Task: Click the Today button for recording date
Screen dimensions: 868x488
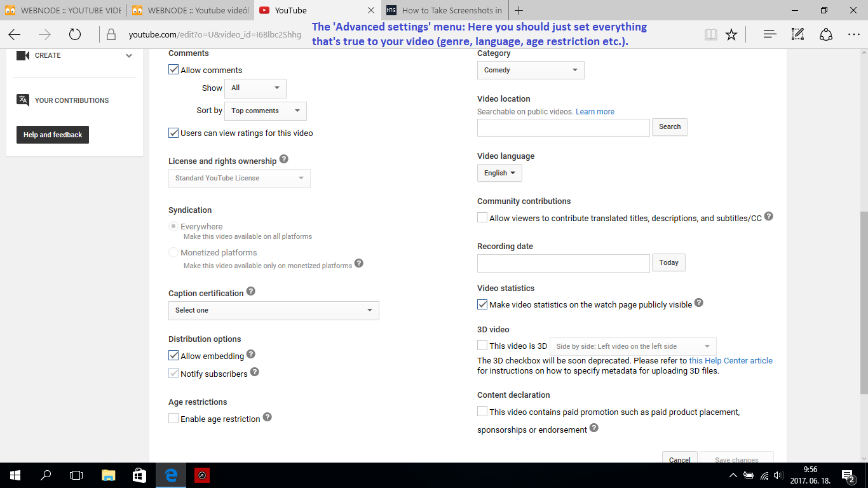Action: coord(668,262)
